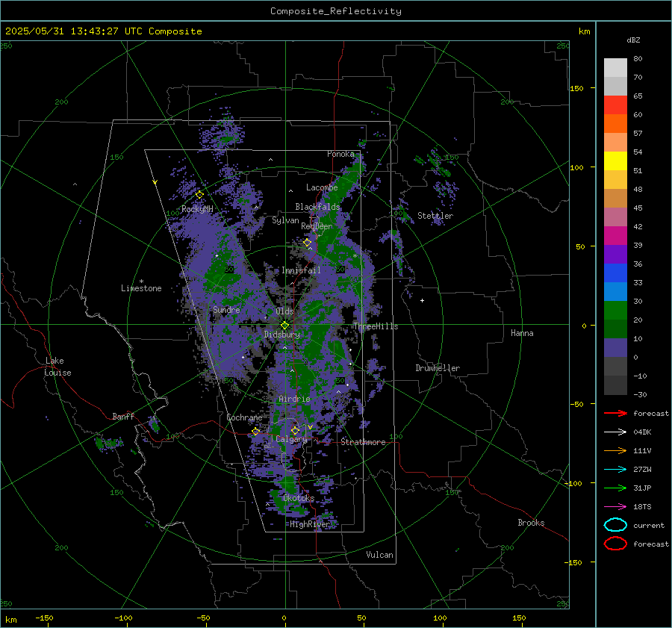
Task: Click the cyan 'current' ellipse icon
Action: click(x=615, y=525)
